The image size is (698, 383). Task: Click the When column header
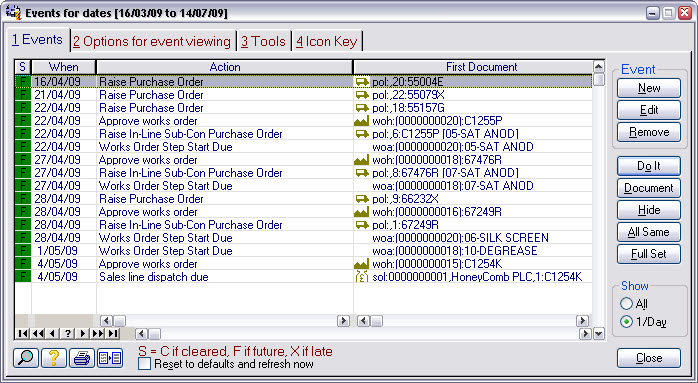click(x=64, y=67)
